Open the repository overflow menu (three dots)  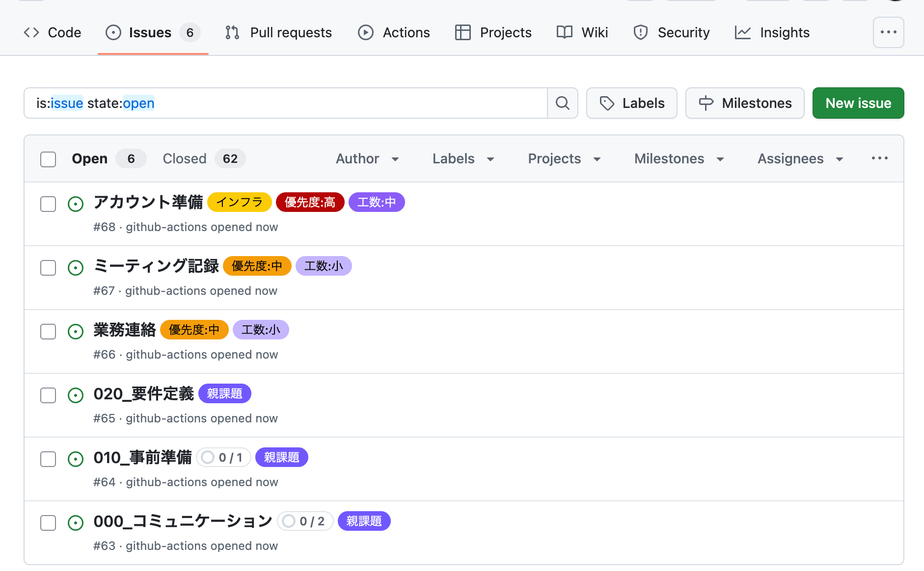click(x=888, y=32)
